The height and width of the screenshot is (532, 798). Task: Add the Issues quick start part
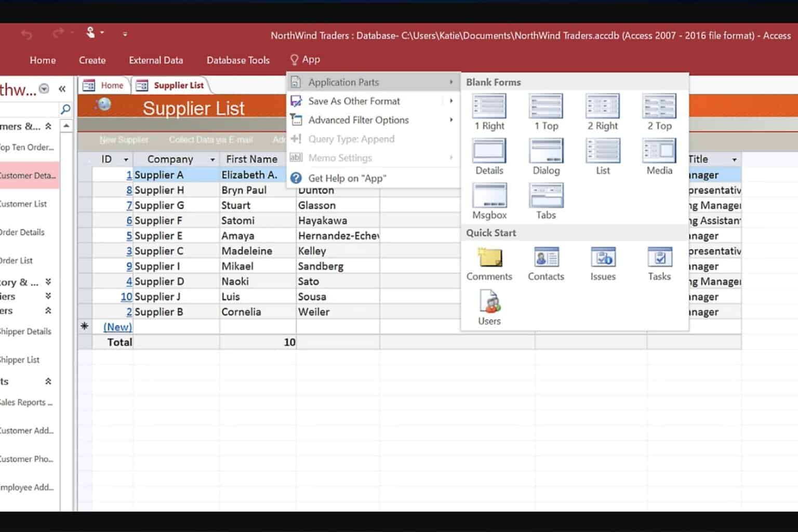[x=603, y=264]
